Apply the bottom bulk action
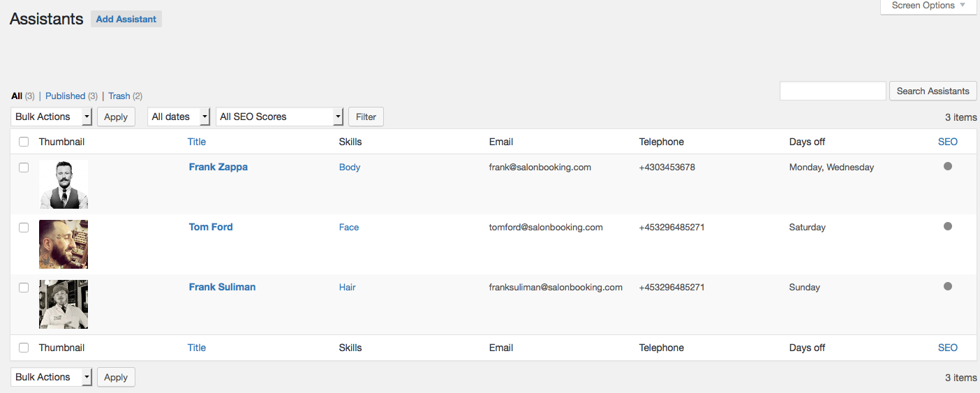Image resolution: width=980 pixels, height=393 pixels. 116,377
